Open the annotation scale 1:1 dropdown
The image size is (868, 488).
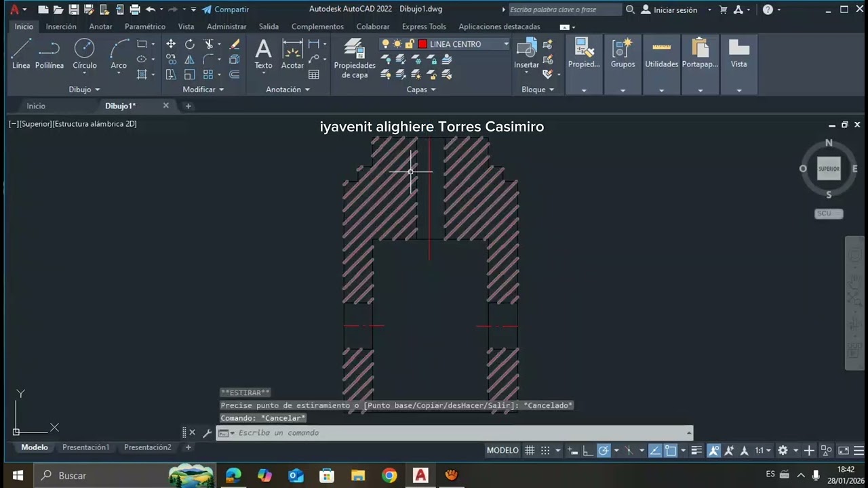pos(763,451)
